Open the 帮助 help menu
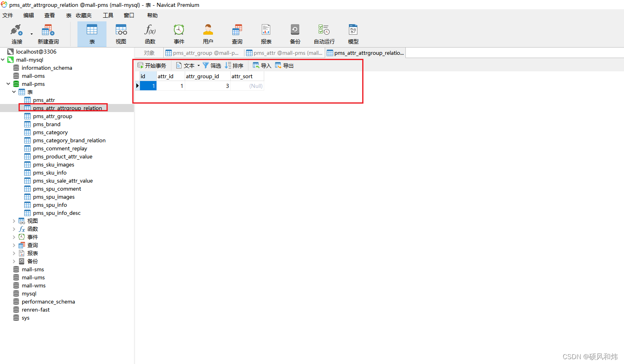This screenshot has width=624, height=364. click(x=152, y=15)
